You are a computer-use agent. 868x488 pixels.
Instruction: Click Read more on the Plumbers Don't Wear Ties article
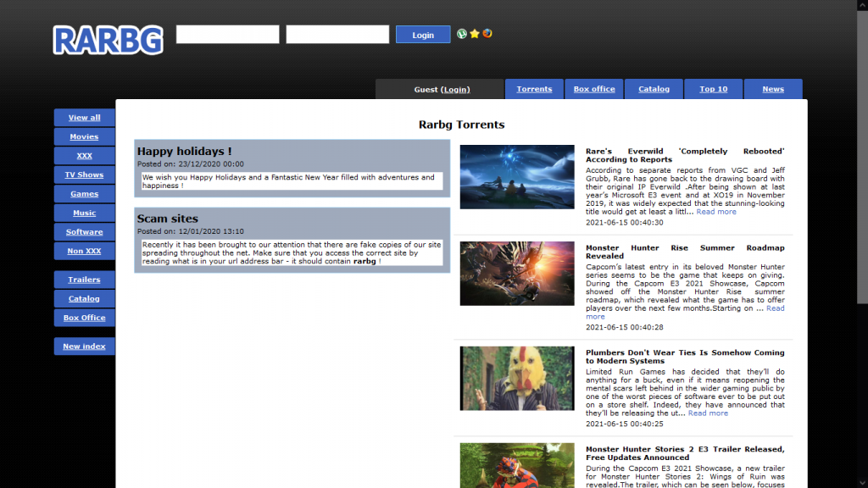point(708,413)
